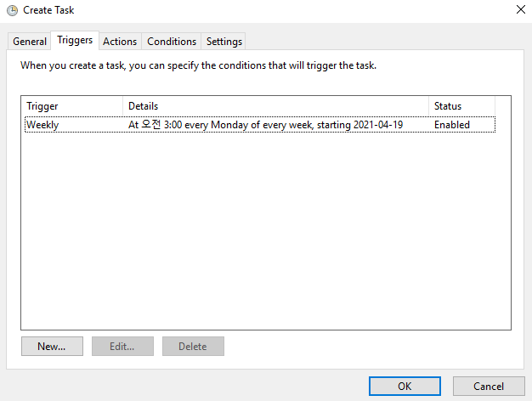Select the Weekly trigger row
The image size is (532, 401).
pos(260,125)
